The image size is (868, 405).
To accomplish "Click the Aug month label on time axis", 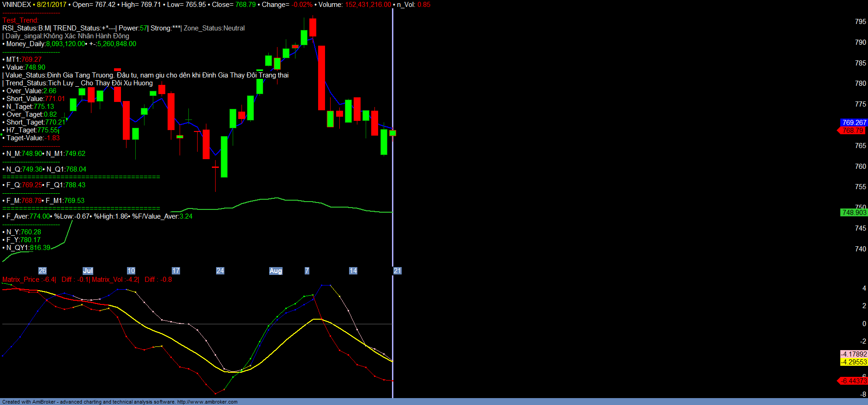I will click(276, 271).
